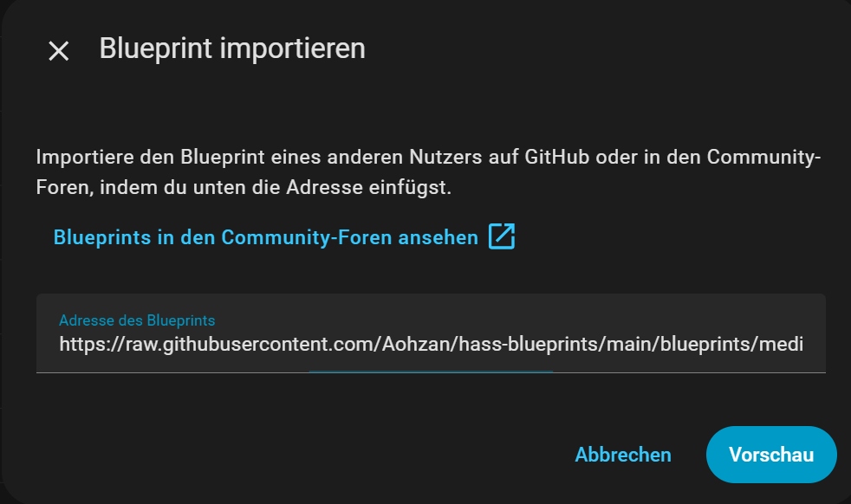Click the blue loading line under address field
Image resolution: width=851 pixels, height=504 pixels.
coord(431,372)
